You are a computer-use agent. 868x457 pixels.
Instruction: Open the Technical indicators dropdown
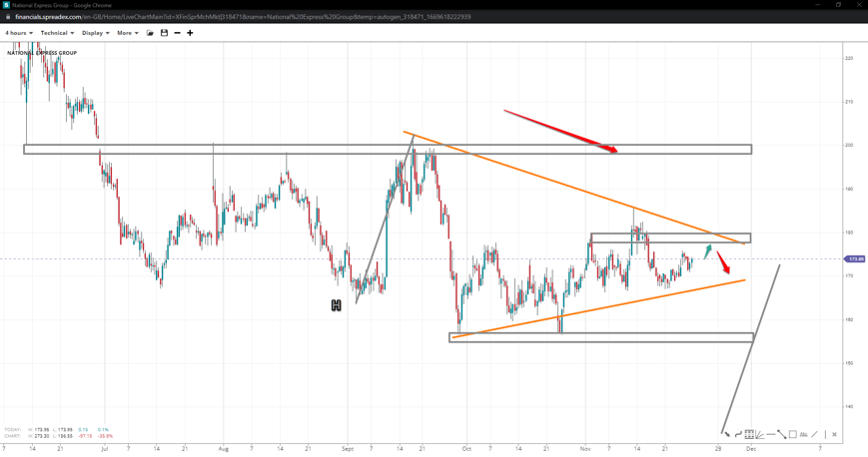point(57,33)
